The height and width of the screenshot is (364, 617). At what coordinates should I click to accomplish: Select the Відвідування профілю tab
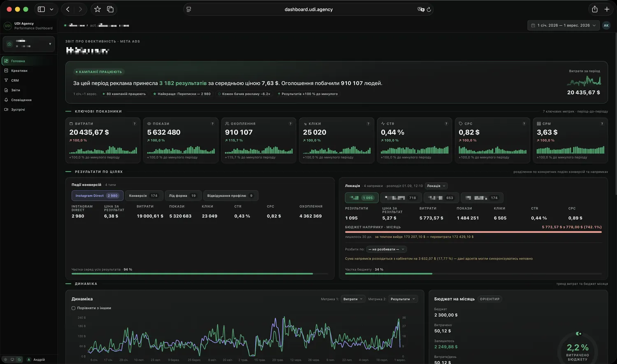coord(231,196)
